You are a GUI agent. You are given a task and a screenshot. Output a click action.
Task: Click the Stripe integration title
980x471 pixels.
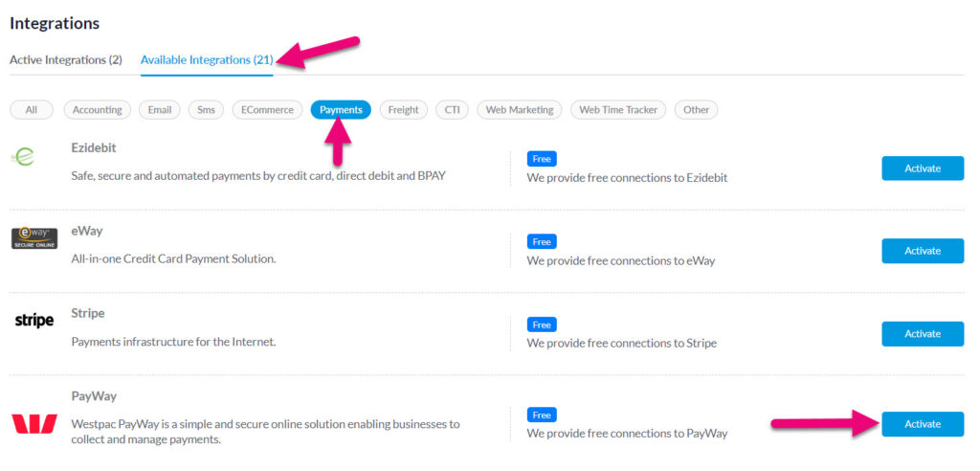tap(87, 313)
